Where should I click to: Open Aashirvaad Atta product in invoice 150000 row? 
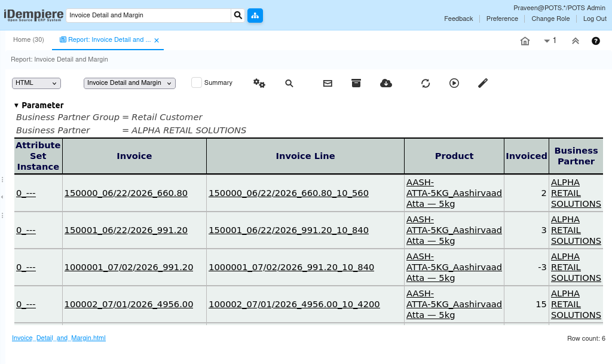(x=454, y=193)
